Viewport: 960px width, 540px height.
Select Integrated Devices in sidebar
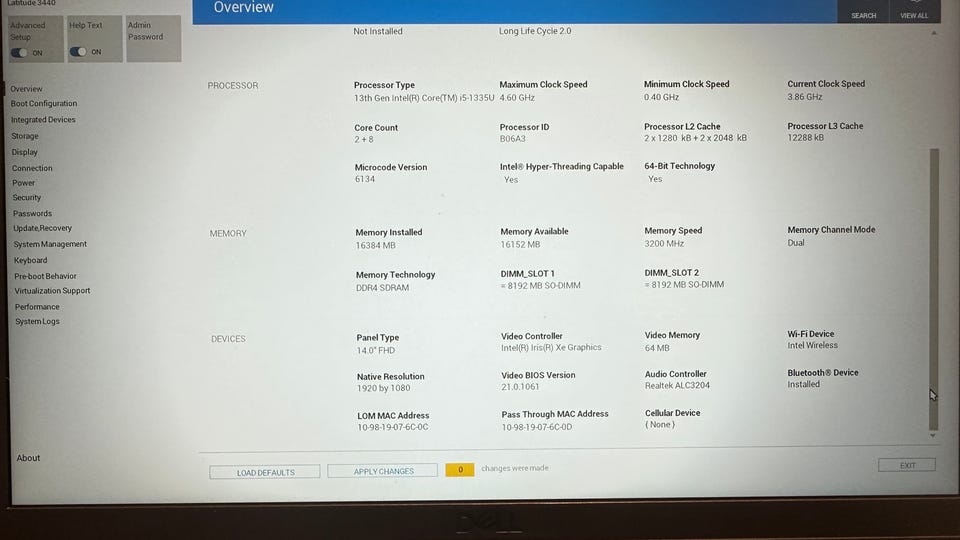(x=43, y=120)
